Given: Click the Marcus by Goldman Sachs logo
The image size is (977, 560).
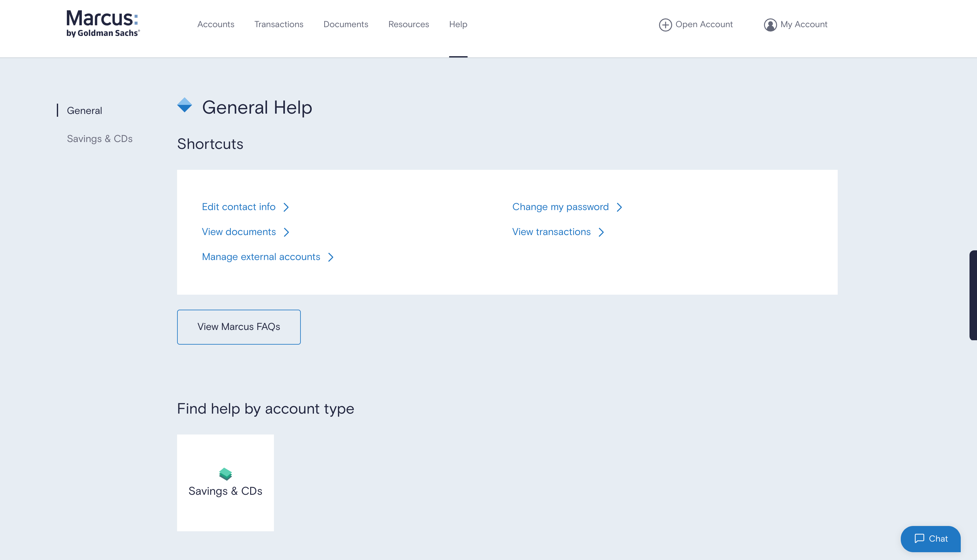Looking at the screenshot, I should (x=103, y=24).
